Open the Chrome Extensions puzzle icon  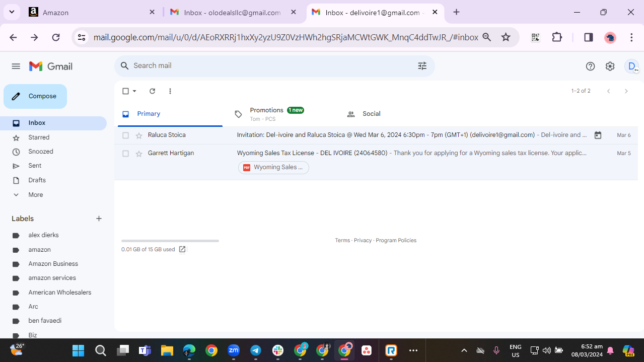coord(557,37)
